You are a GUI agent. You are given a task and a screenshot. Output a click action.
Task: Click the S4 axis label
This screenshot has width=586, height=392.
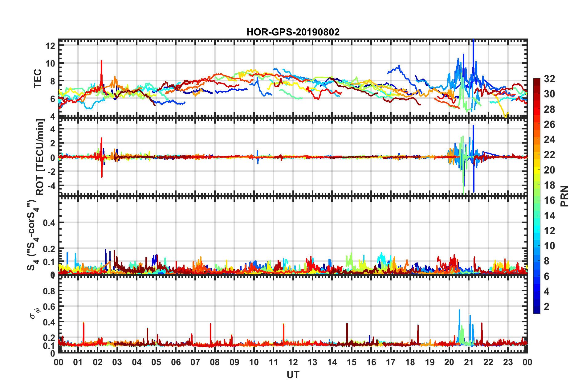point(33,235)
